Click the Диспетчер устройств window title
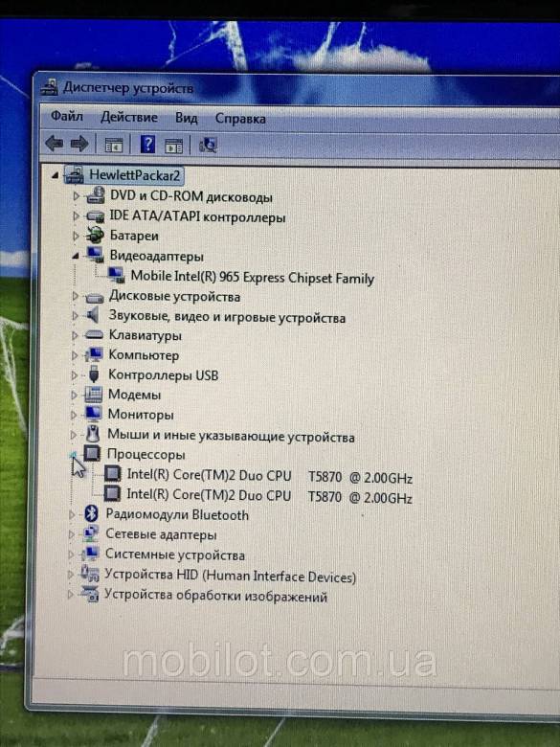 tap(128, 88)
